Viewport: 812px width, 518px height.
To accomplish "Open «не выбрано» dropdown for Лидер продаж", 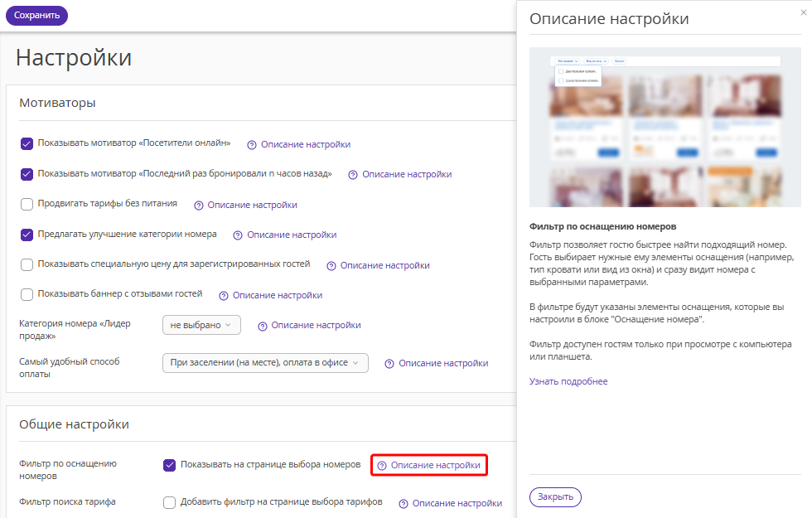I will pyautogui.click(x=201, y=325).
